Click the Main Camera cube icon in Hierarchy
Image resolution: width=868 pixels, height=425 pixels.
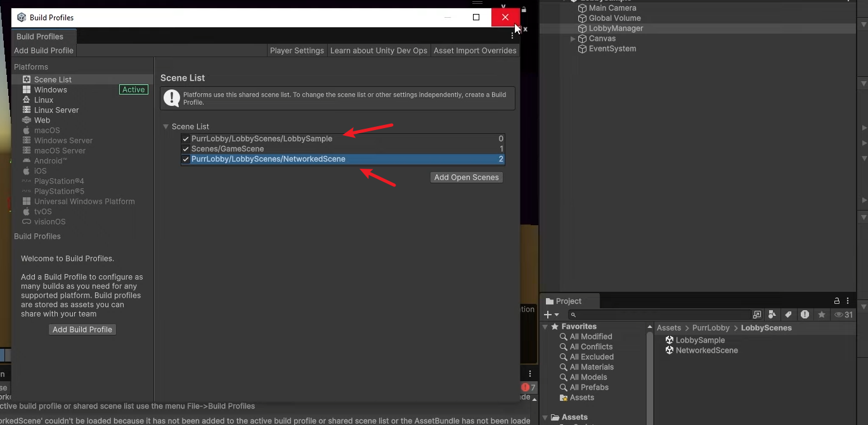(582, 8)
